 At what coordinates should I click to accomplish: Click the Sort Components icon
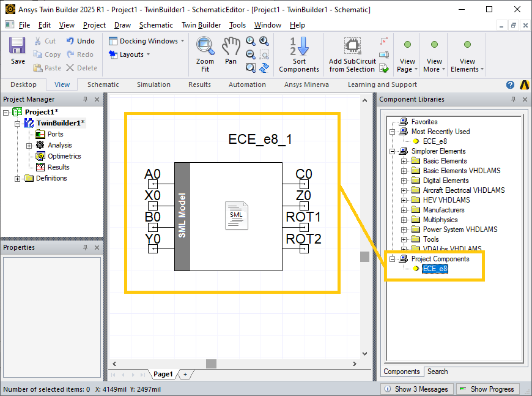coord(299,46)
